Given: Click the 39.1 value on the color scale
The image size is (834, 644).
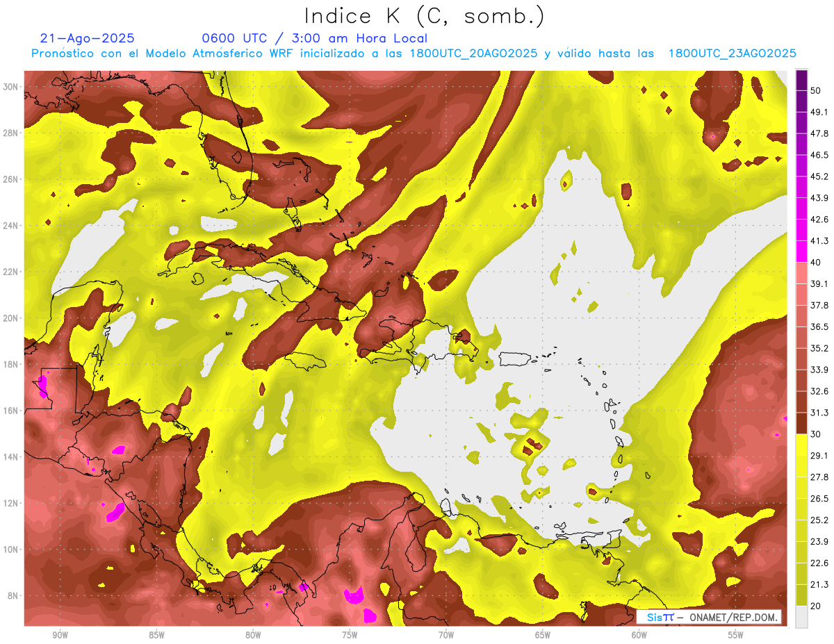Looking at the screenshot, I should [819, 283].
